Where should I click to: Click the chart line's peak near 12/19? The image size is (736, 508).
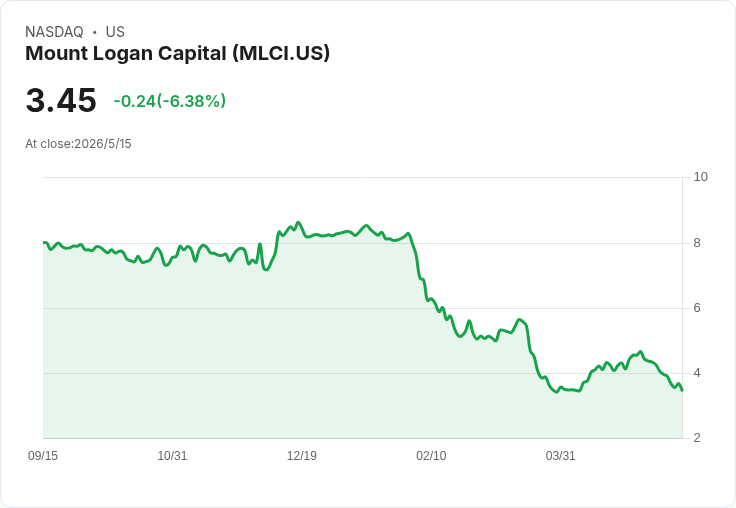coord(298,223)
